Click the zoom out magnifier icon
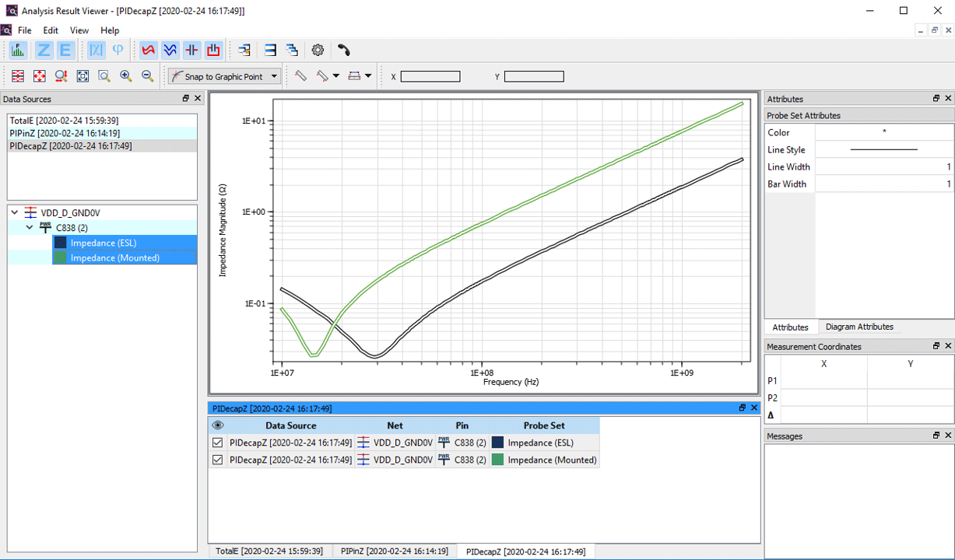955x560 pixels. point(148,76)
